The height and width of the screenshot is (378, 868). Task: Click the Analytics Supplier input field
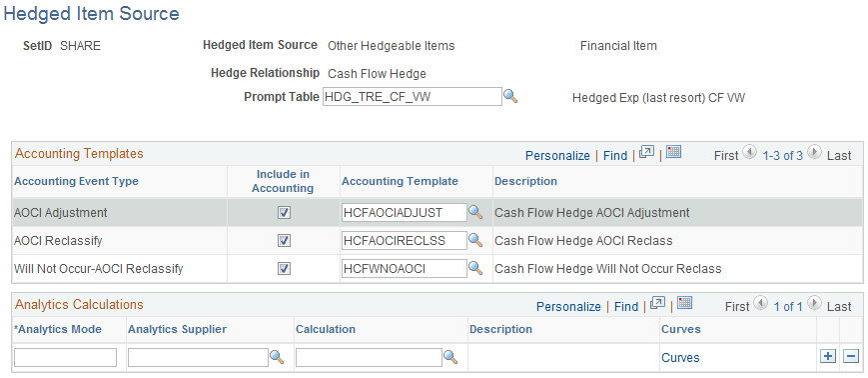point(198,357)
